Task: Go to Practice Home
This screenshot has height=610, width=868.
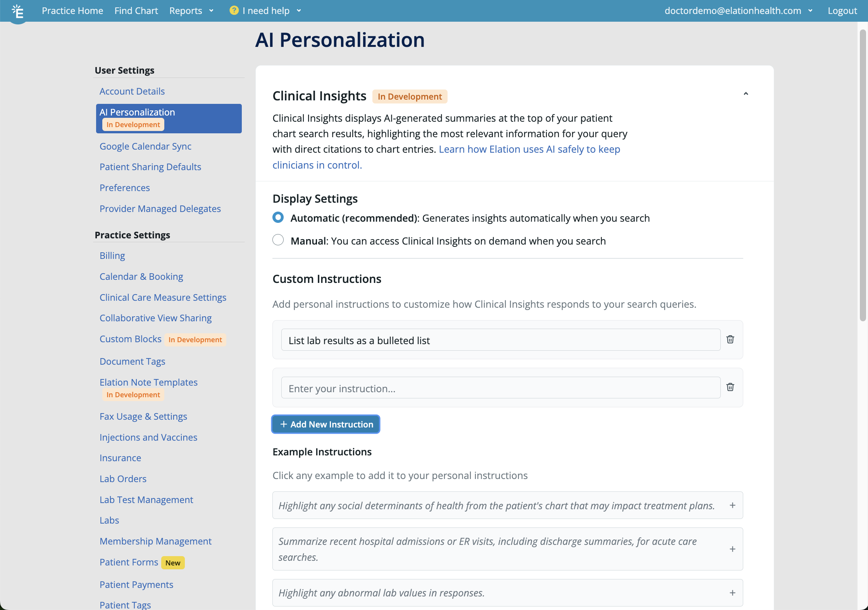Action: click(72, 11)
